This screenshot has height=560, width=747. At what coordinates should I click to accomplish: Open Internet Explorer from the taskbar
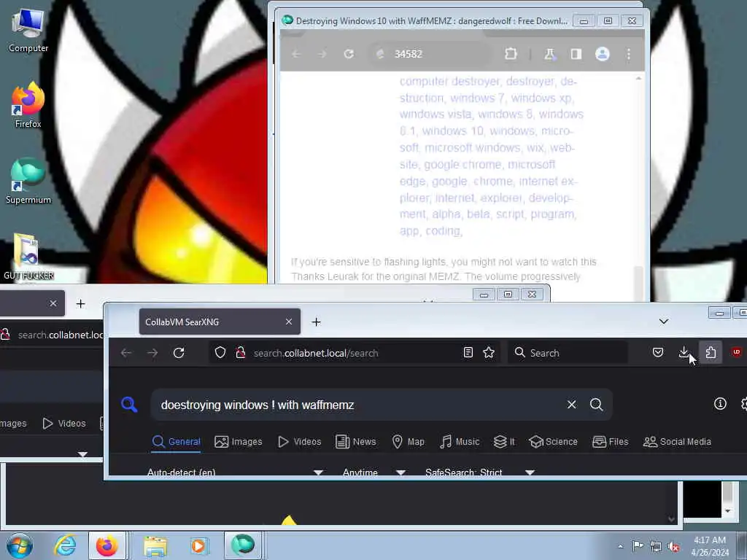65,545
